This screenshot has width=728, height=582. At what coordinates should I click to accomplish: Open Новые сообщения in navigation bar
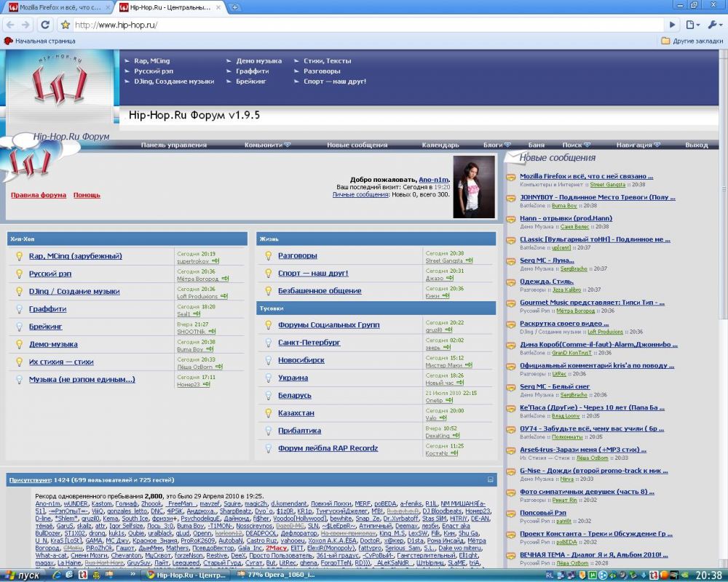coord(357,145)
